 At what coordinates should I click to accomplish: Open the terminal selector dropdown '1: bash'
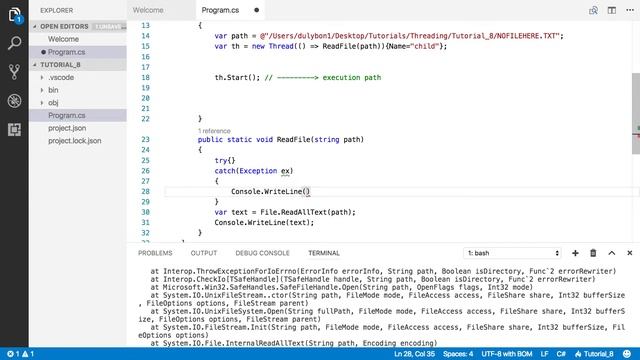pyautogui.click(x=512, y=253)
